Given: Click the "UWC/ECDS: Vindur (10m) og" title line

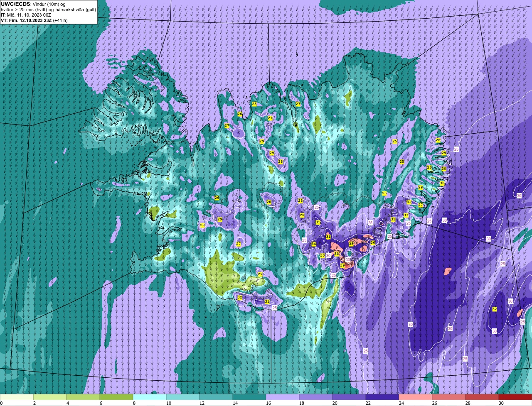Looking at the screenshot, I should [x=33, y=4].
